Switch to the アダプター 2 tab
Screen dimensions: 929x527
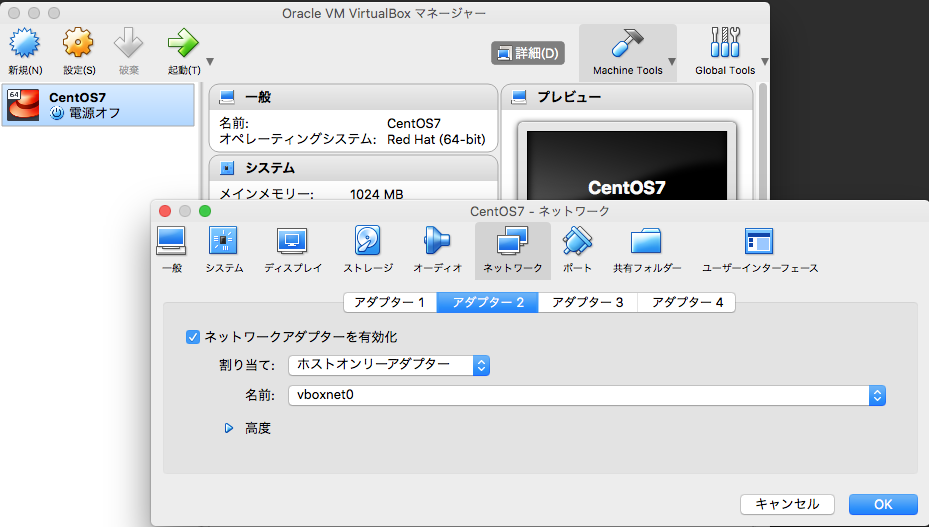[488, 302]
